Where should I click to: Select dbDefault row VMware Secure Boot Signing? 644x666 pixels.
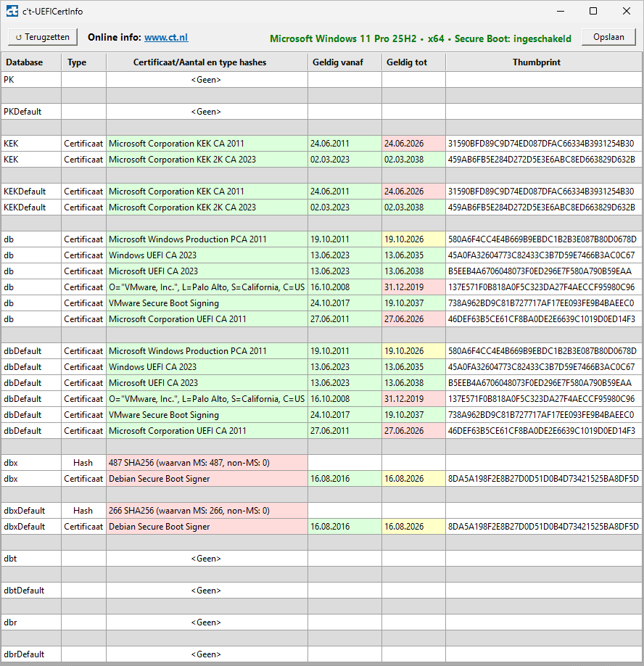[x=321, y=415]
